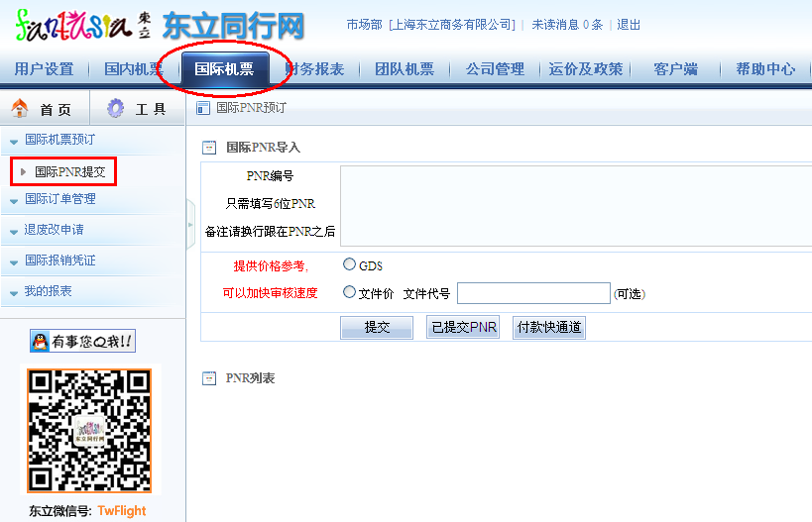Click the 国际PNR导入 heading text
812x522 pixels.
point(263,148)
